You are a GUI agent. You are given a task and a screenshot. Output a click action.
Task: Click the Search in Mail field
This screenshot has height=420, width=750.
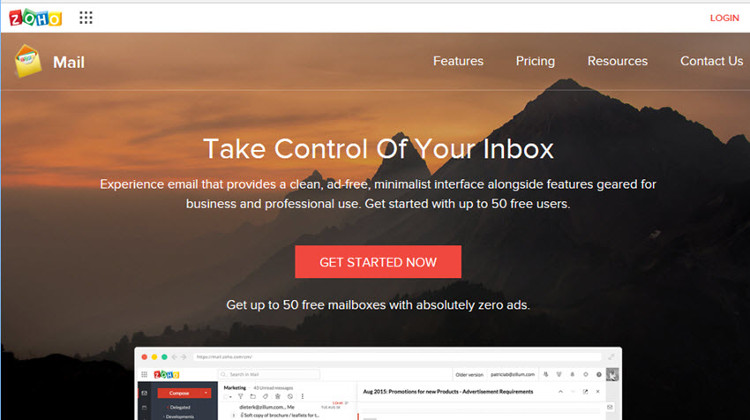[x=269, y=374]
